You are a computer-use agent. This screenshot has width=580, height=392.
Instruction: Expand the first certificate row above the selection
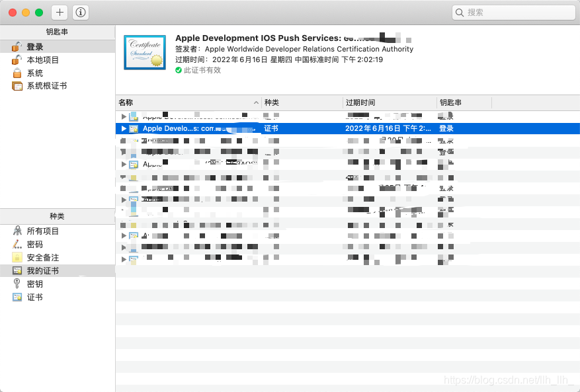point(124,116)
